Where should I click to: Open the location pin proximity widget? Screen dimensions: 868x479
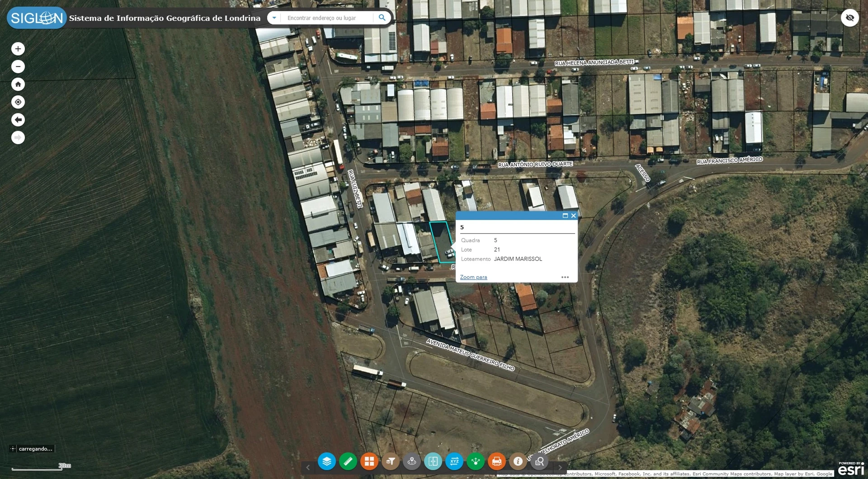coord(412,461)
